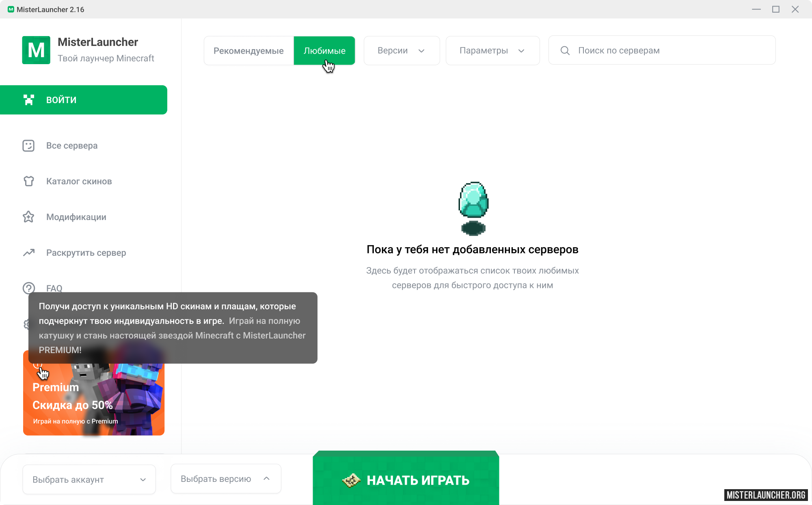Select the Любимые tab
Image resolution: width=812 pixels, height=505 pixels.
click(324, 51)
